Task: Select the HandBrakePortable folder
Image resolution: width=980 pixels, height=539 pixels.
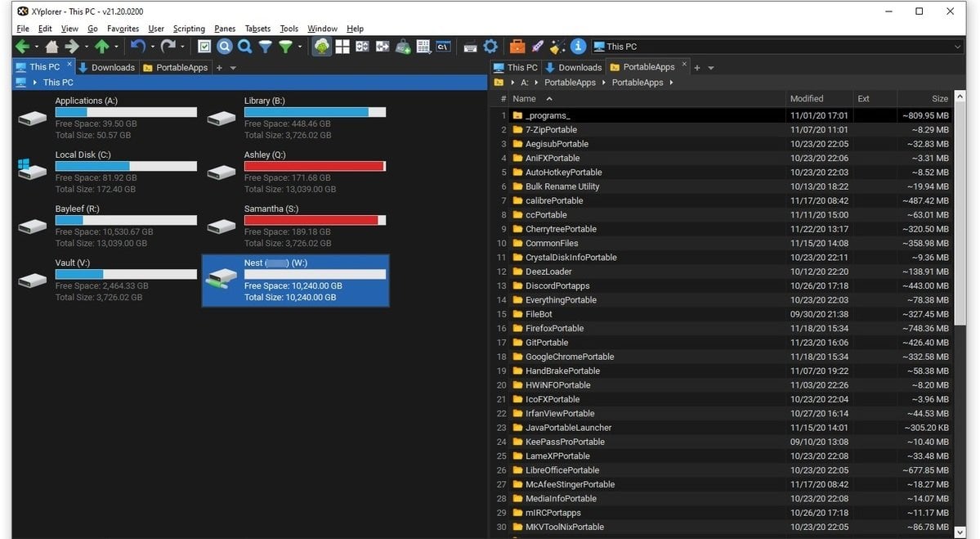Action: [x=723, y=371]
